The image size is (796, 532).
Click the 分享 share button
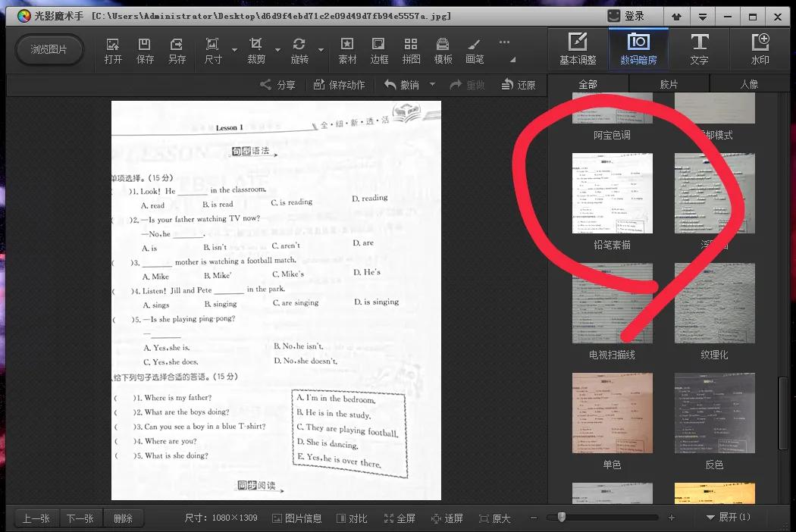coord(277,85)
